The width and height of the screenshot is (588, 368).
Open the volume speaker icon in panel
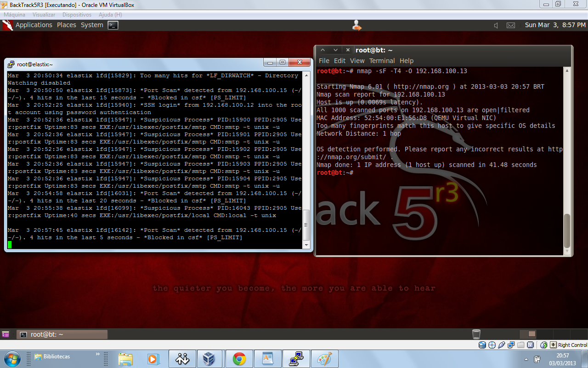coord(496,25)
